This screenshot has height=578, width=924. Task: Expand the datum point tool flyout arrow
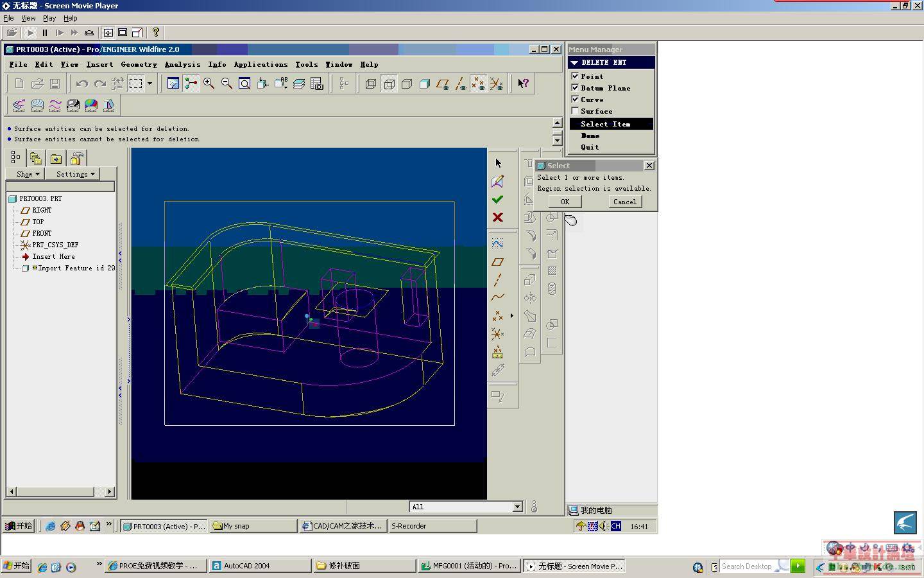coord(511,315)
